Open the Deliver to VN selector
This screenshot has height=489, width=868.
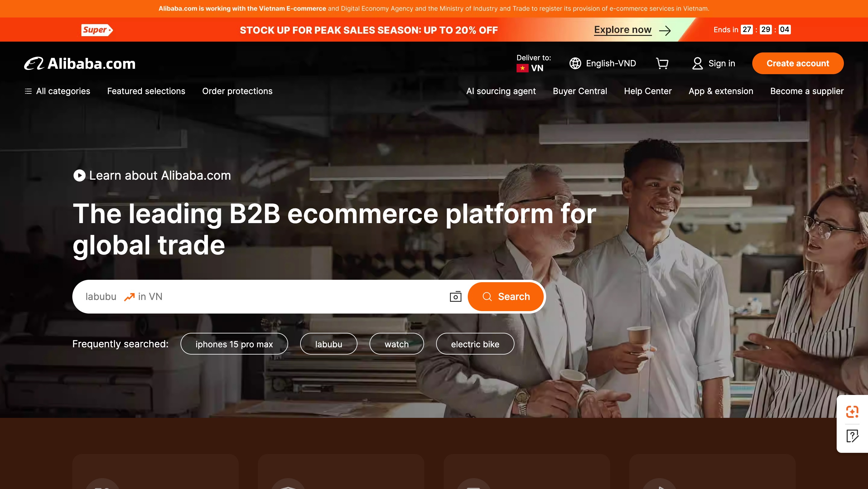click(x=534, y=63)
